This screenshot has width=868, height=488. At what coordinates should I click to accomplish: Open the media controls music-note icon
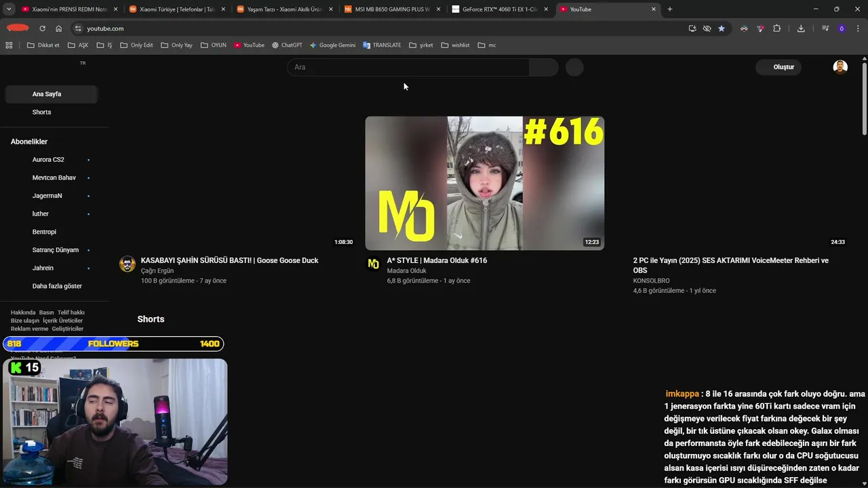825,28
